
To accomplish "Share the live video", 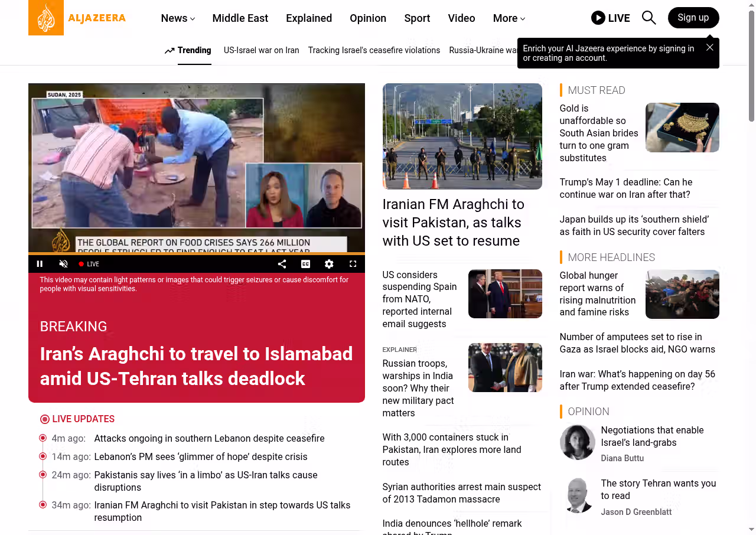I will (x=282, y=264).
